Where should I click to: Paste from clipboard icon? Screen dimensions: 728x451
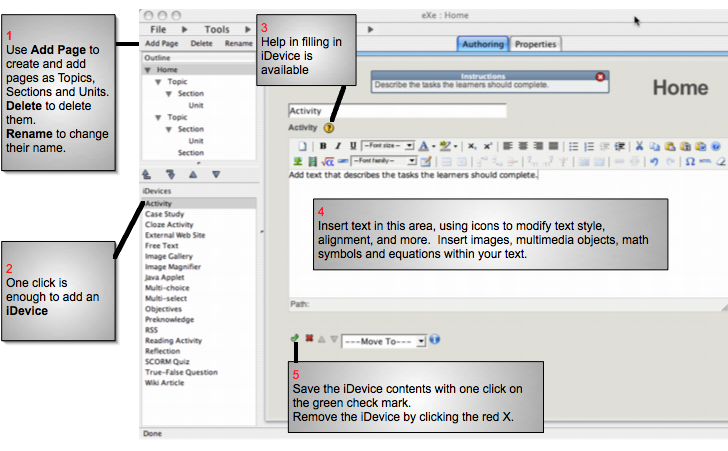coord(670,146)
